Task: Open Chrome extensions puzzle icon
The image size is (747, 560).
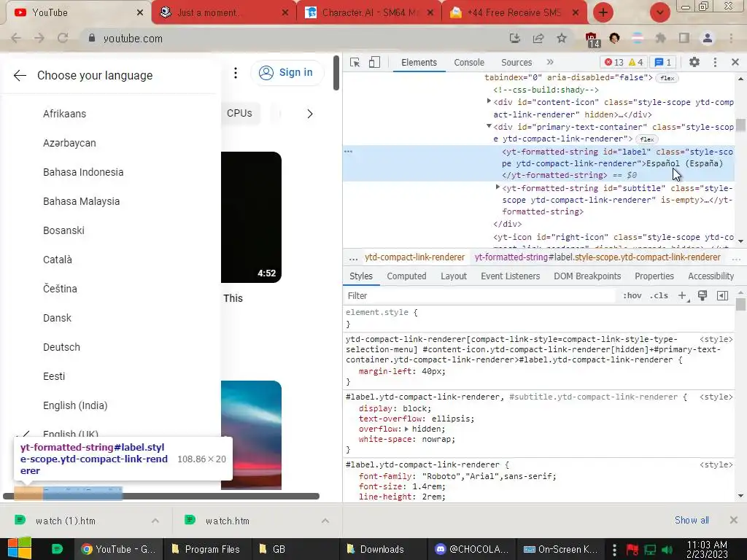Action: [660, 38]
